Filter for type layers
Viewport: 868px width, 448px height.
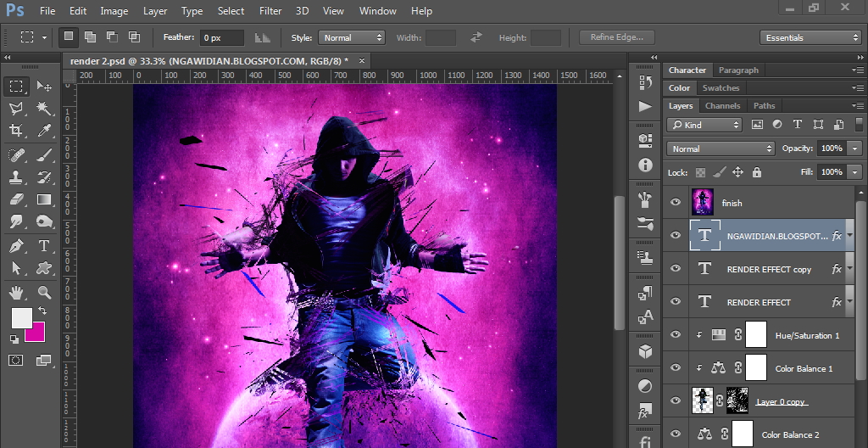click(797, 125)
